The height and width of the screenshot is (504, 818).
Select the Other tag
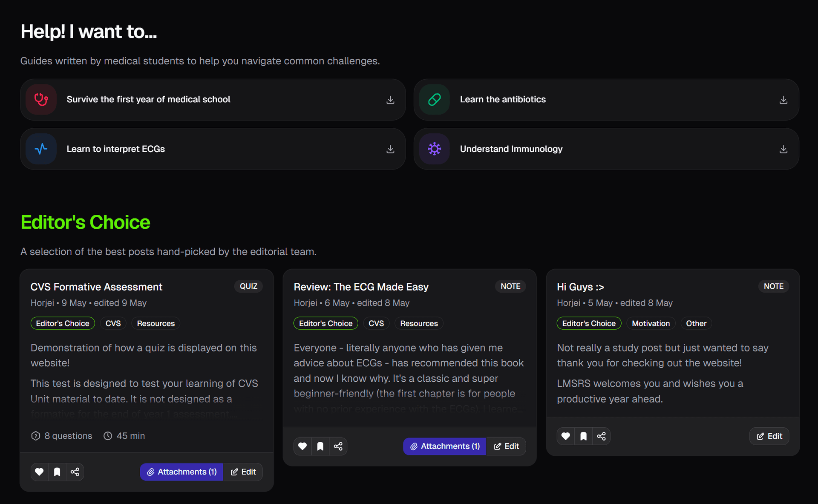click(x=696, y=323)
